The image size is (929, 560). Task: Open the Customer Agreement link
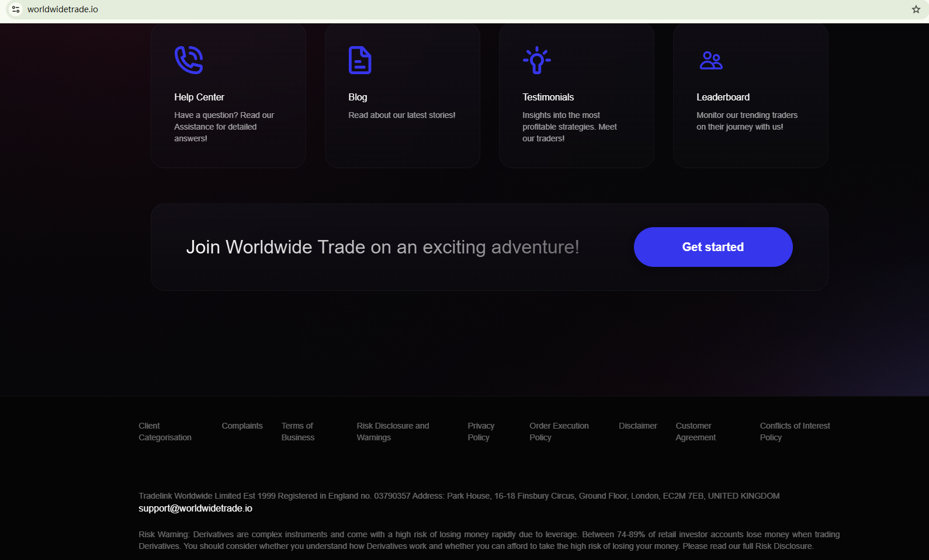click(695, 432)
